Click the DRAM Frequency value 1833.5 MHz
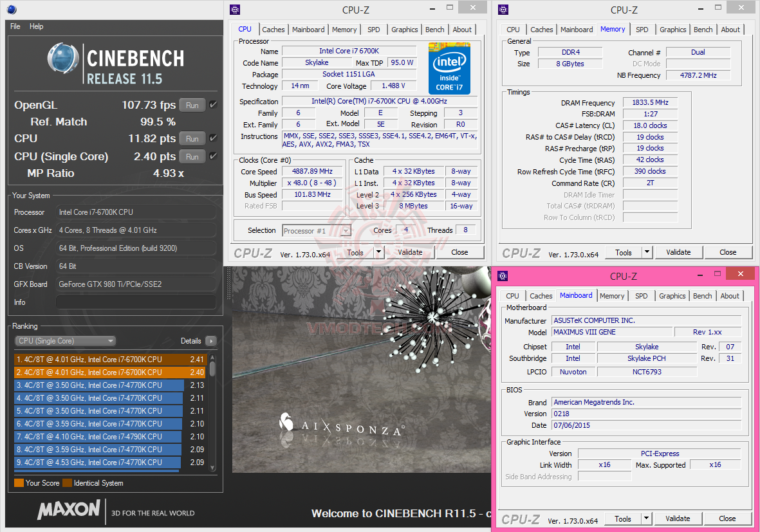This screenshot has width=760, height=532. (x=650, y=103)
